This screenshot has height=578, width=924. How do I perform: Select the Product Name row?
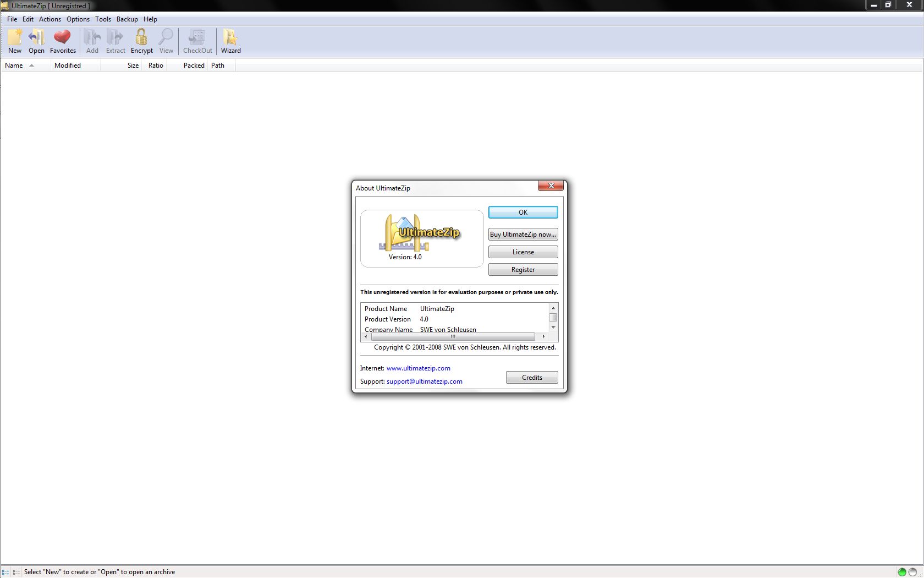pos(455,309)
